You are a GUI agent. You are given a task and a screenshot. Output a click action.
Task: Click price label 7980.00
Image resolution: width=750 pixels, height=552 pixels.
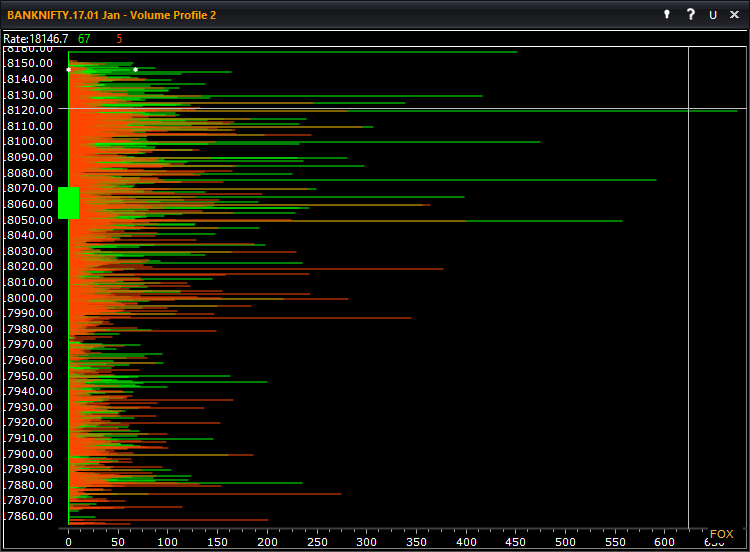point(29,329)
